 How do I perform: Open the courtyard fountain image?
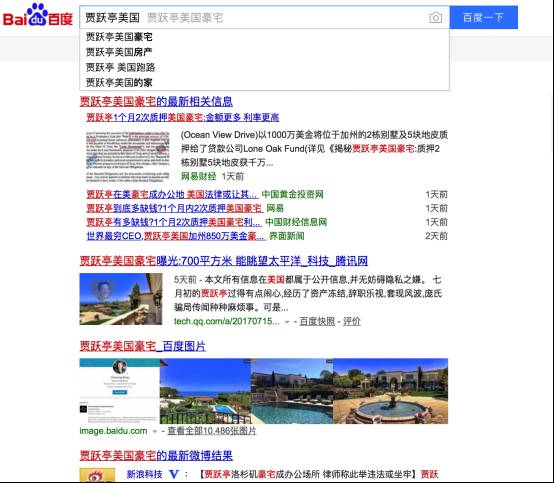click(390, 391)
